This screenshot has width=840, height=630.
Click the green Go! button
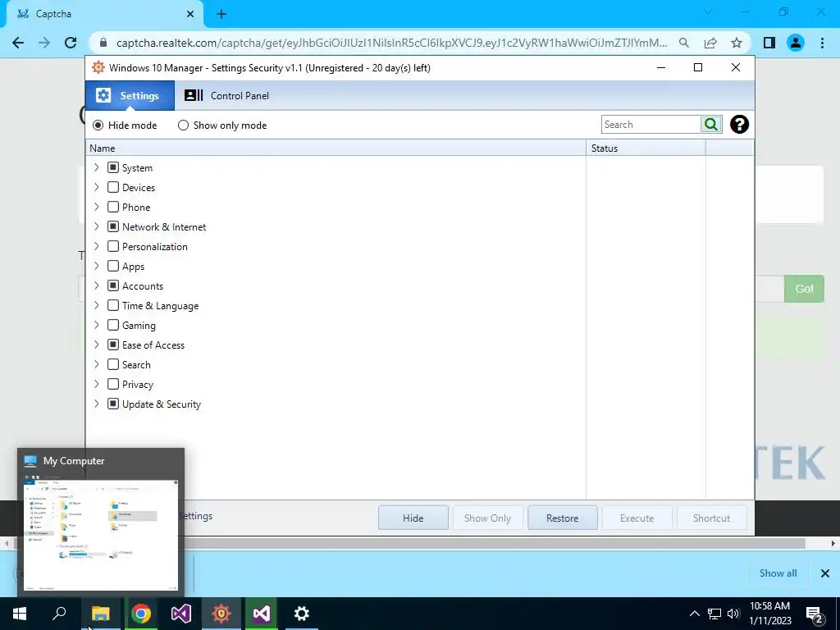click(x=804, y=289)
